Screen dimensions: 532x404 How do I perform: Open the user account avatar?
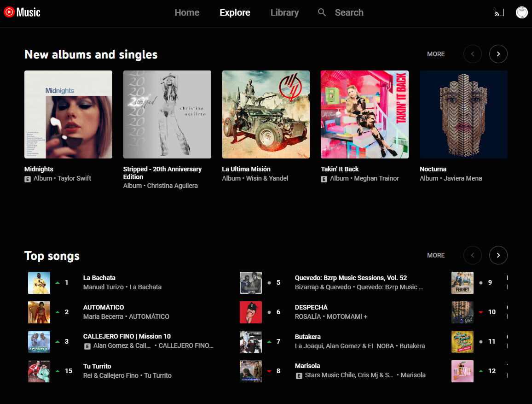tap(521, 12)
